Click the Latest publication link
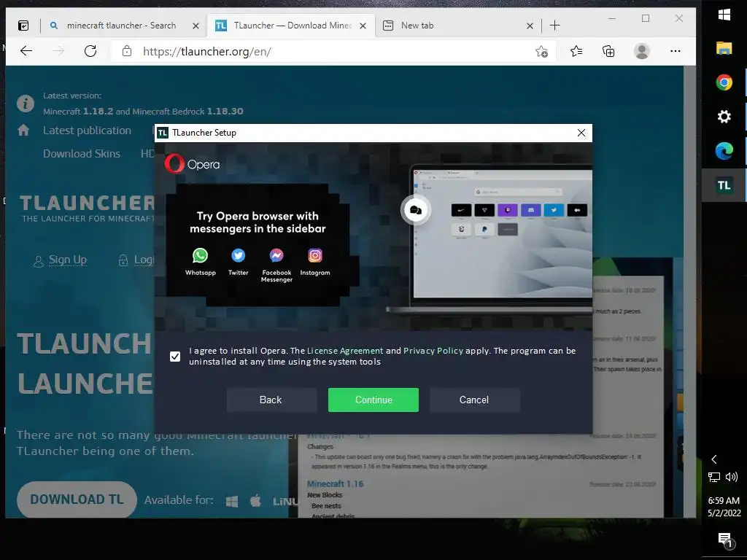The height and width of the screenshot is (560, 747). [88, 131]
